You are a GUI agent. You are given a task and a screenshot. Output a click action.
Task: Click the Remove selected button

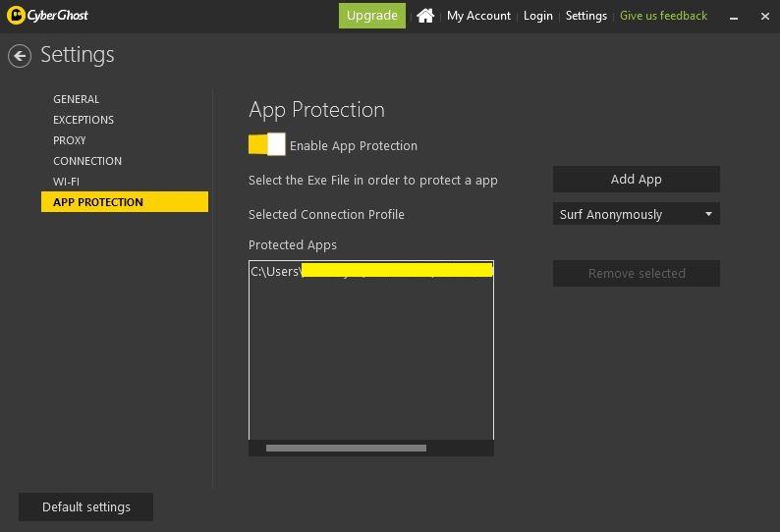[x=637, y=273]
